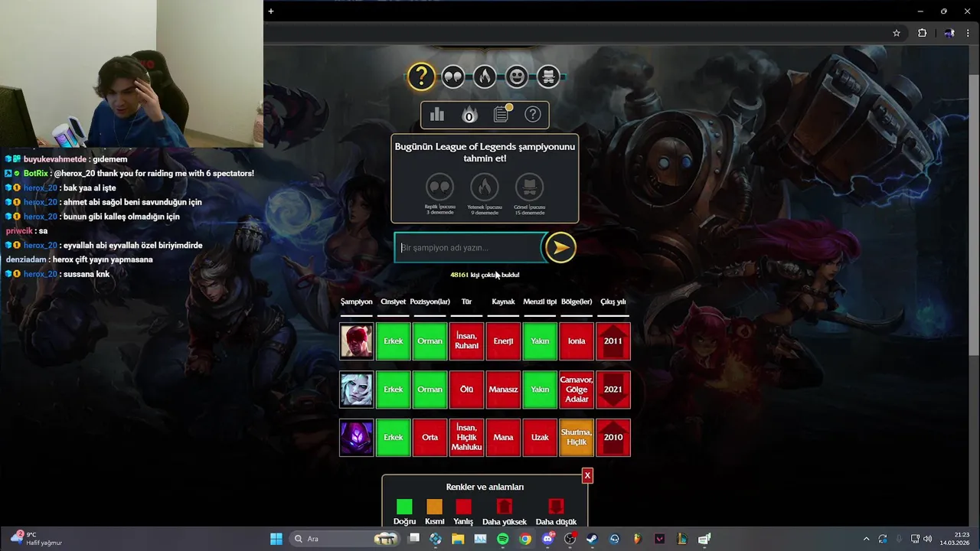Bookmark this page with the star icon
Image resolution: width=980 pixels, height=551 pixels.
click(897, 33)
